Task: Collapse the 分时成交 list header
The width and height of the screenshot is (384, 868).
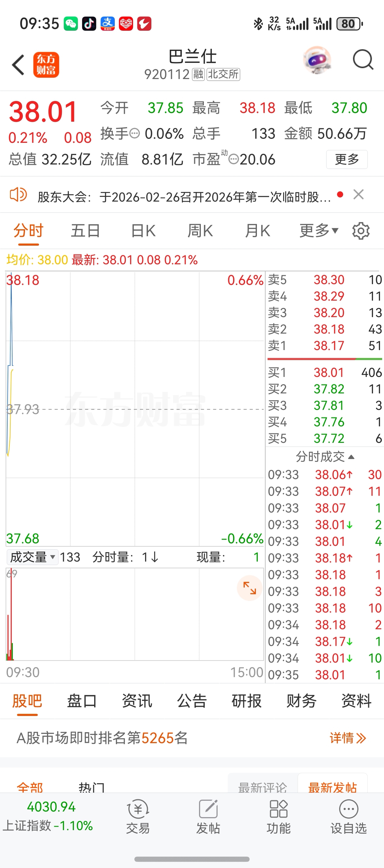Action: tap(325, 457)
